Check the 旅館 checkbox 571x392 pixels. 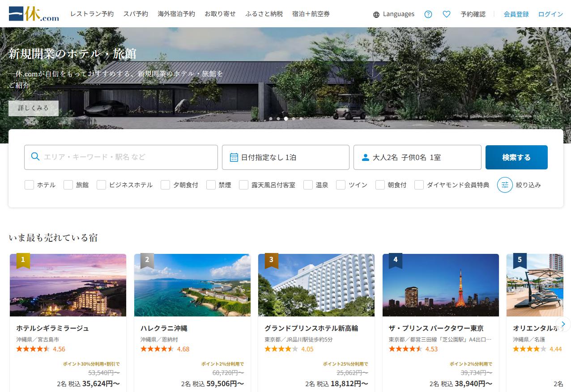click(68, 185)
